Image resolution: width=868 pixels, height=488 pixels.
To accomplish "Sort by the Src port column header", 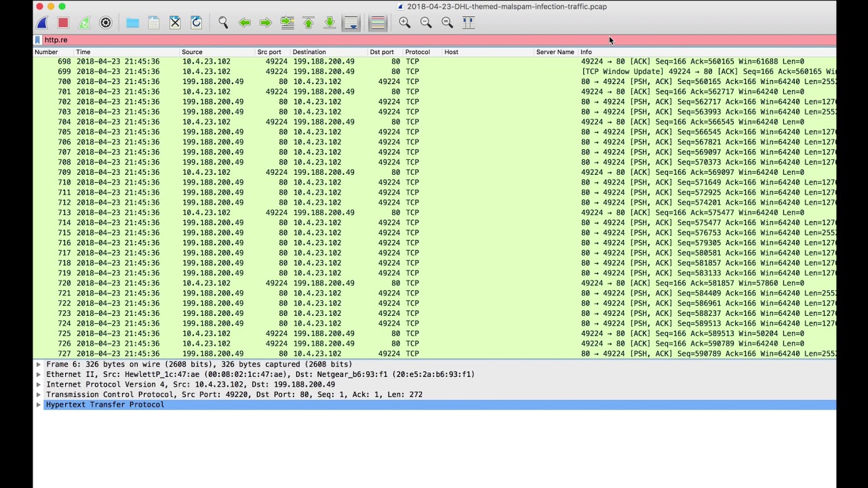I will point(273,52).
